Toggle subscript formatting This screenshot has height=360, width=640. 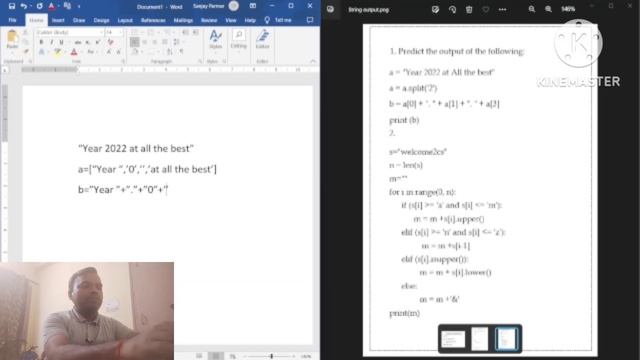(87, 42)
